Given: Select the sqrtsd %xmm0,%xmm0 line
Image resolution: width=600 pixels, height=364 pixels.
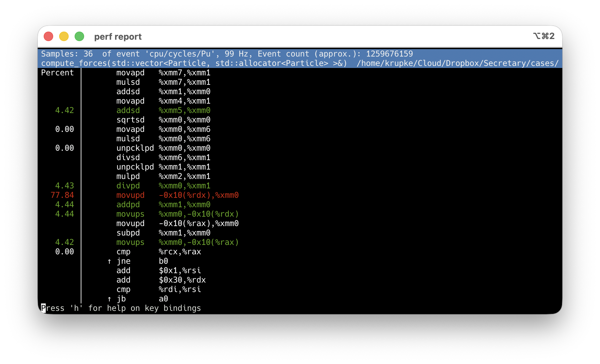Looking at the screenshot, I should pos(163,120).
